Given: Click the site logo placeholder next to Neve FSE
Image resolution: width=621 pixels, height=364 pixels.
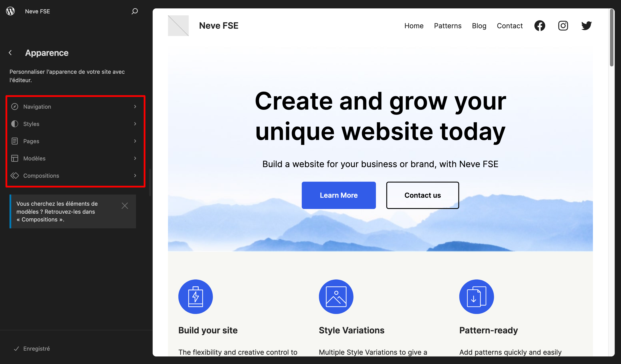Looking at the screenshot, I should [178, 25].
